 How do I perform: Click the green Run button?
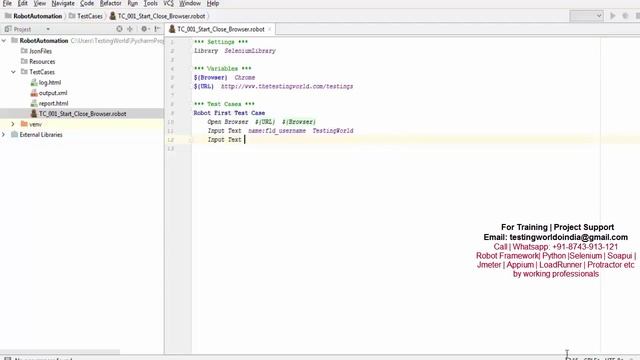613,16
